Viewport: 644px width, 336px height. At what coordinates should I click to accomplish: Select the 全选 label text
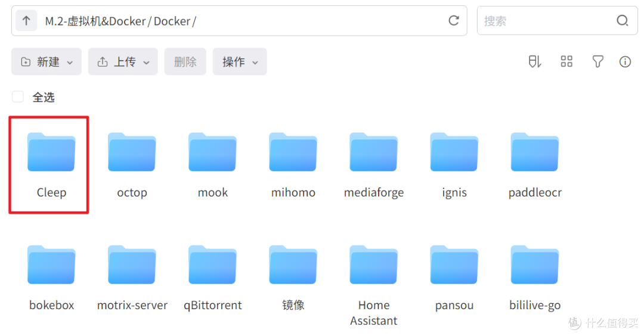tap(44, 97)
